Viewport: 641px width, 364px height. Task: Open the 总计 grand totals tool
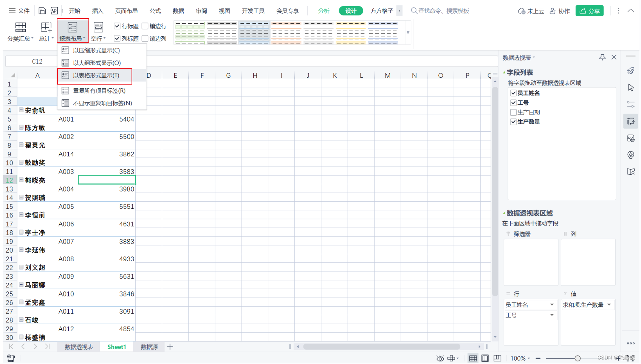tap(46, 31)
